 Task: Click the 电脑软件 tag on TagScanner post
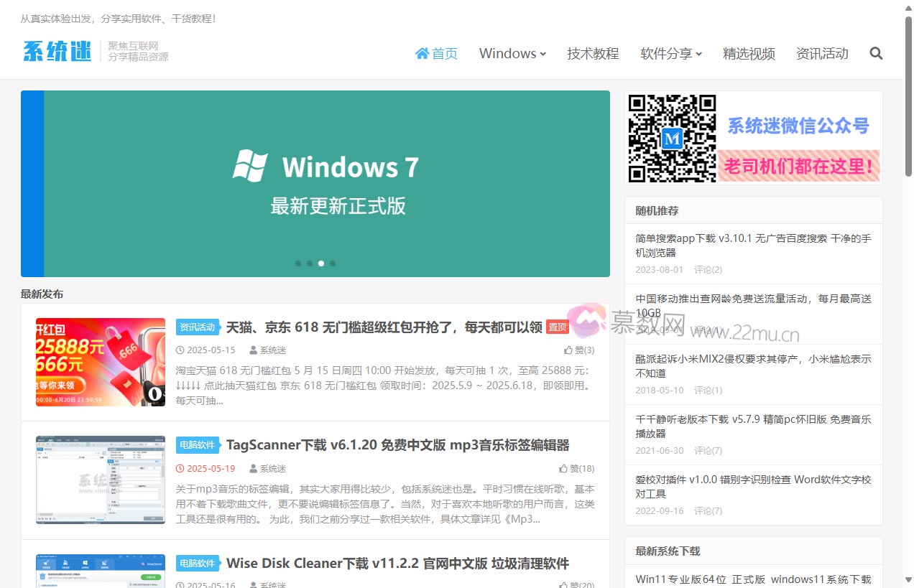pos(198,445)
